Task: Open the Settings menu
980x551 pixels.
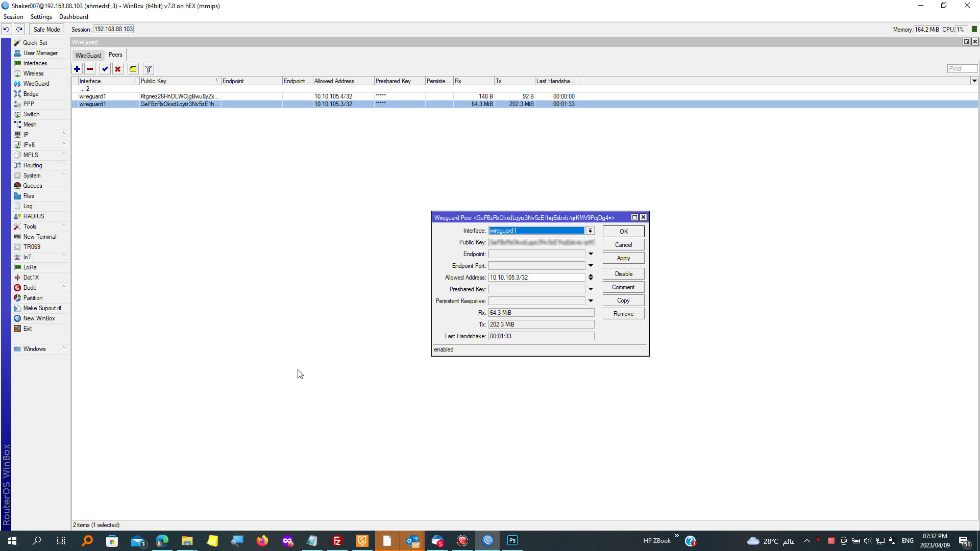Action: (41, 17)
